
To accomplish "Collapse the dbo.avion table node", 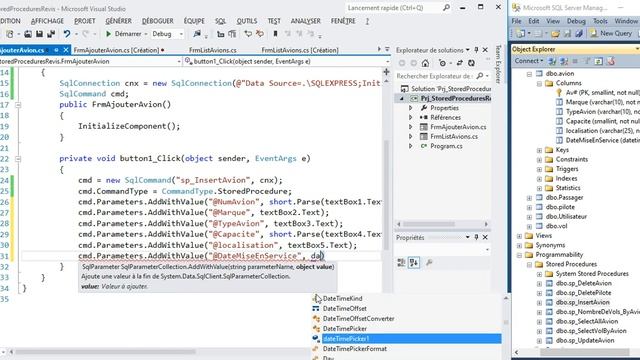I will 529,74.
